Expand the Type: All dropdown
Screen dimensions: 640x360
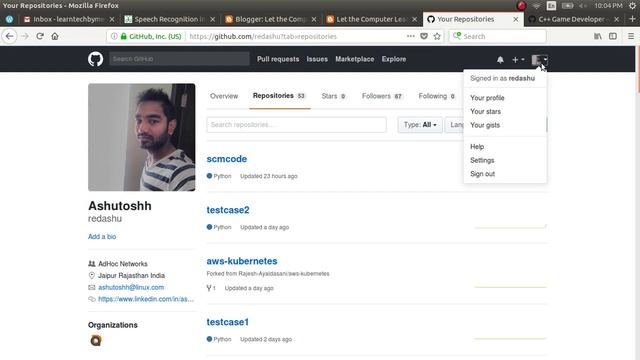(420, 124)
